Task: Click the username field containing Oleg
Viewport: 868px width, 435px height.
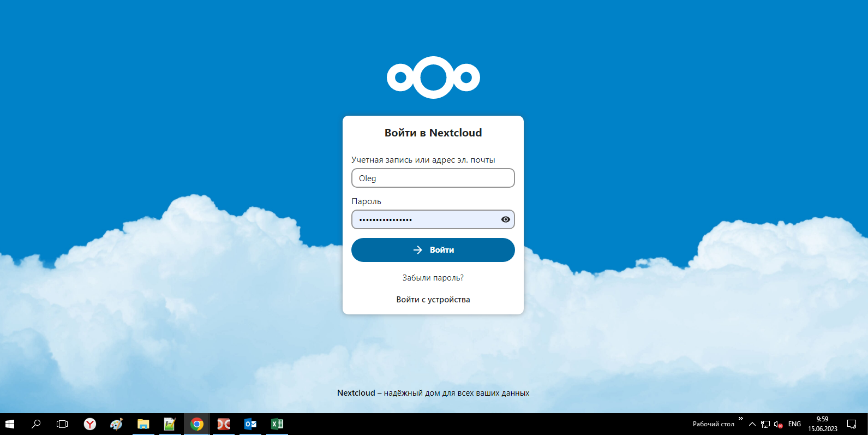Action: 433,178
